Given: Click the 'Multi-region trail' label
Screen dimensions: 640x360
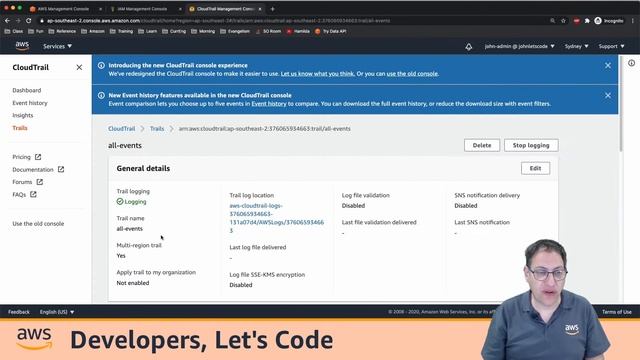Looking at the screenshot, I should tap(139, 245).
